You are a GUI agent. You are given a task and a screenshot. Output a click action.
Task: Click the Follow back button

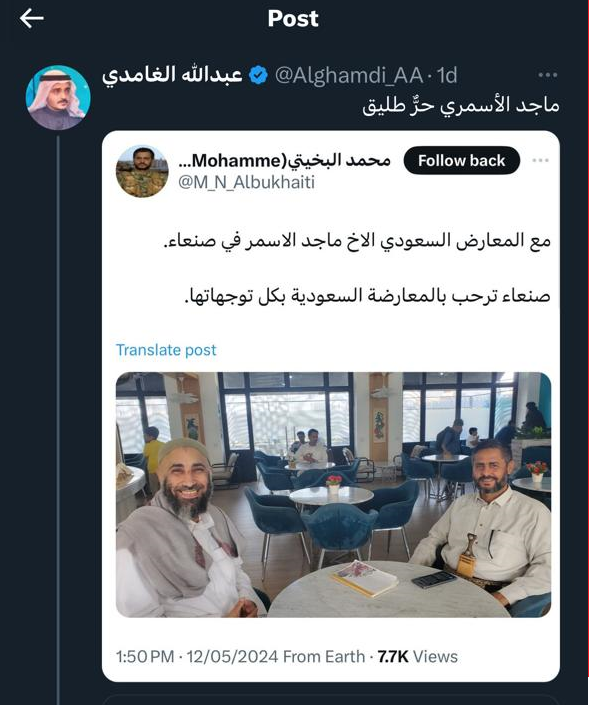click(462, 161)
